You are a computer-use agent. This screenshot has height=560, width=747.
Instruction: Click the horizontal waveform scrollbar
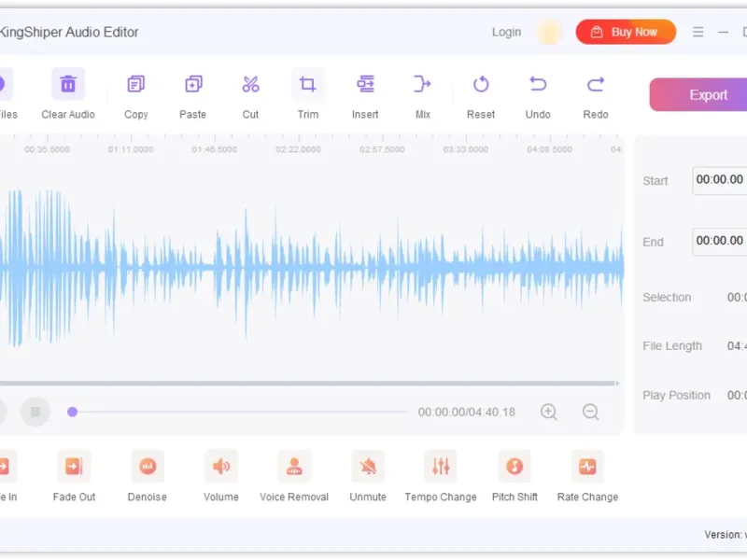308,384
